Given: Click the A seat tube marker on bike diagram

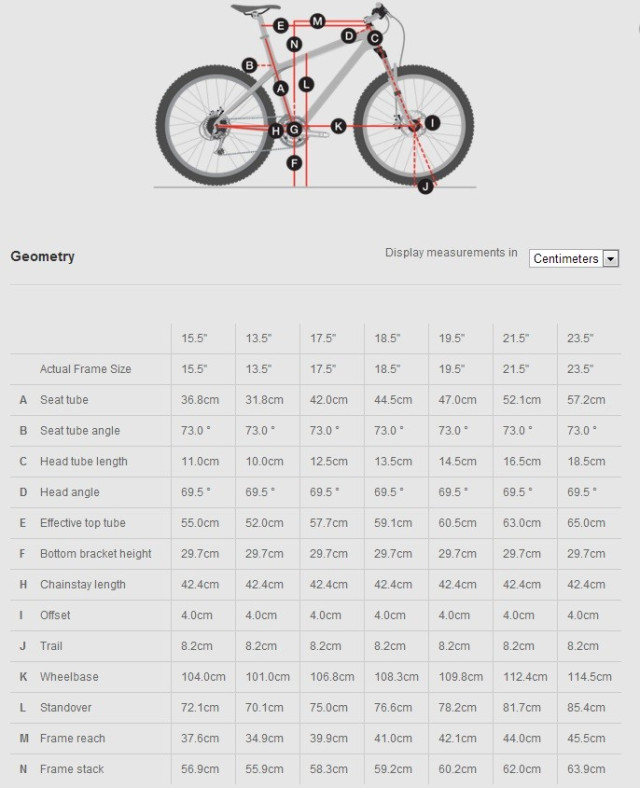Looking at the screenshot, I should pos(281,88).
